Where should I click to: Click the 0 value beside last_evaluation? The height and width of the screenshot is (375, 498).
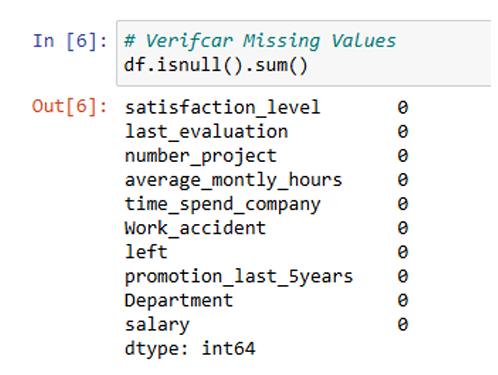(x=403, y=132)
